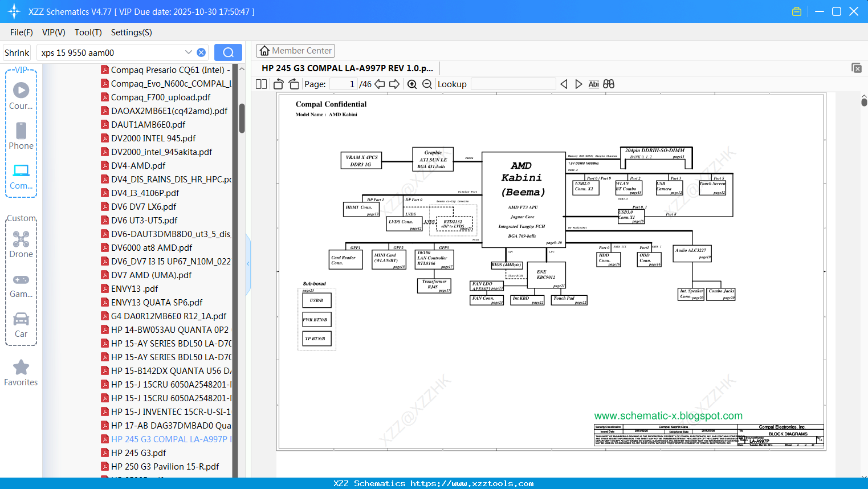Click the binoculars search icon

coord(609,84)
